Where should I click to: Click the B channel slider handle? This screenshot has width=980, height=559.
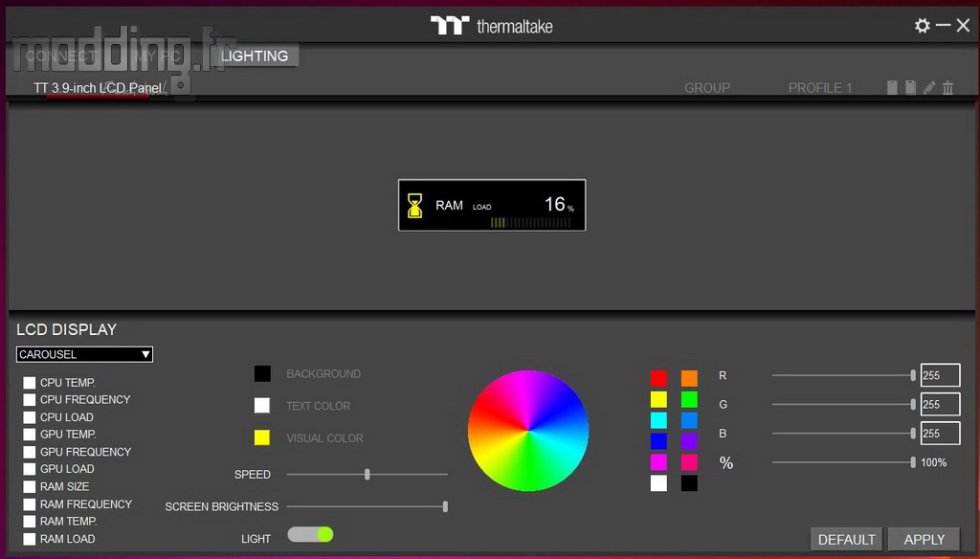point(913,433)
